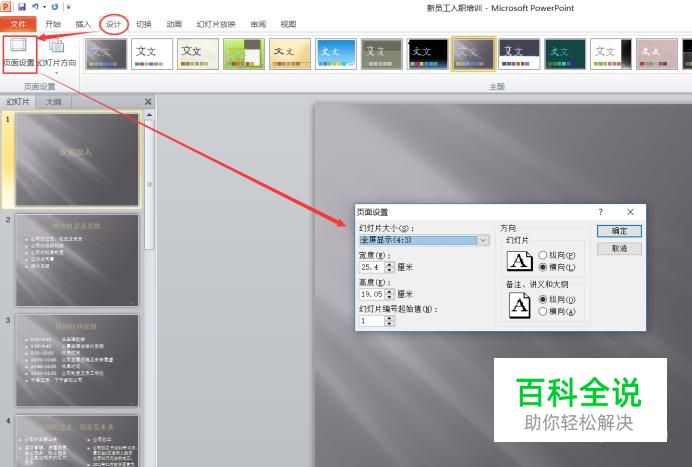Switch to the 开始 (Home) tab
Screen dimensions: 692x467
[x=53, y=24]
